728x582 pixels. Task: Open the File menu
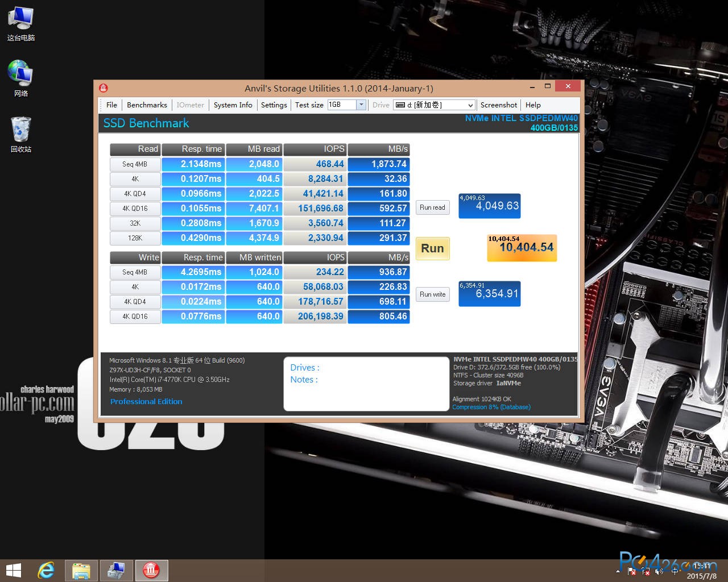click(x=111, y=105)
